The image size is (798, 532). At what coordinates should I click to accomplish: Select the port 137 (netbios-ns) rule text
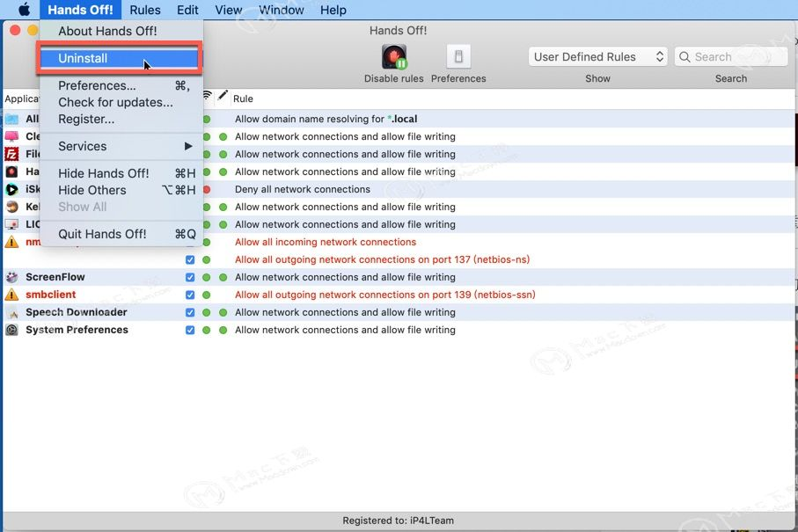[x=382, y=259]
